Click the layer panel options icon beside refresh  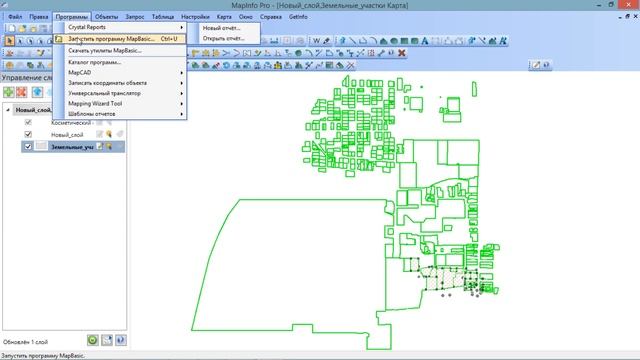click(x=107, y=340)
